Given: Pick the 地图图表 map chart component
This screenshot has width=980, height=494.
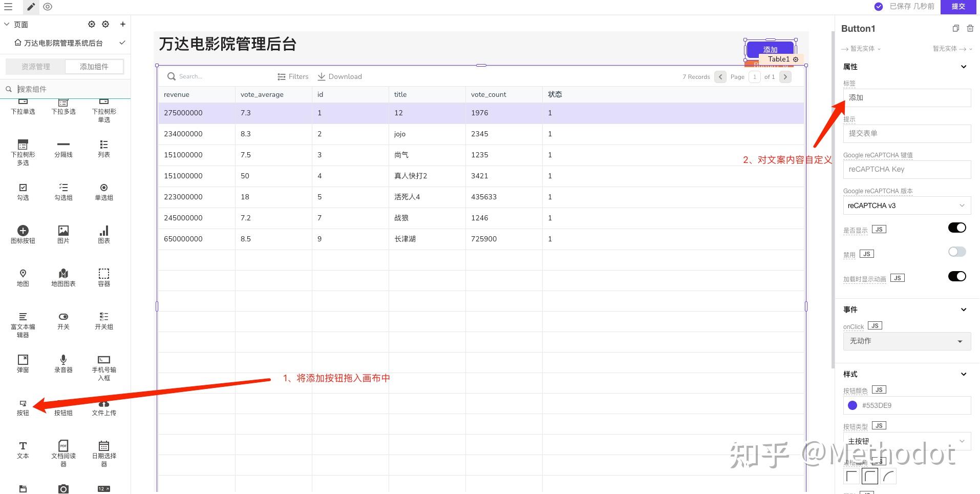Looking at the screenshot, I should click(x=63, y=278).
